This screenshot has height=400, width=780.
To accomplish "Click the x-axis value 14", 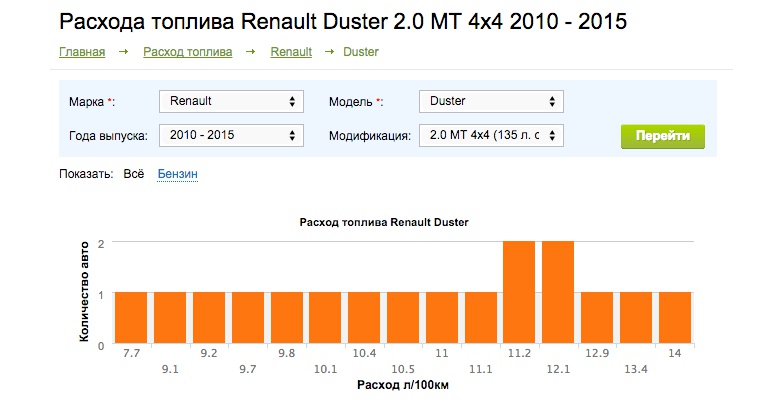I will point(675,353).
